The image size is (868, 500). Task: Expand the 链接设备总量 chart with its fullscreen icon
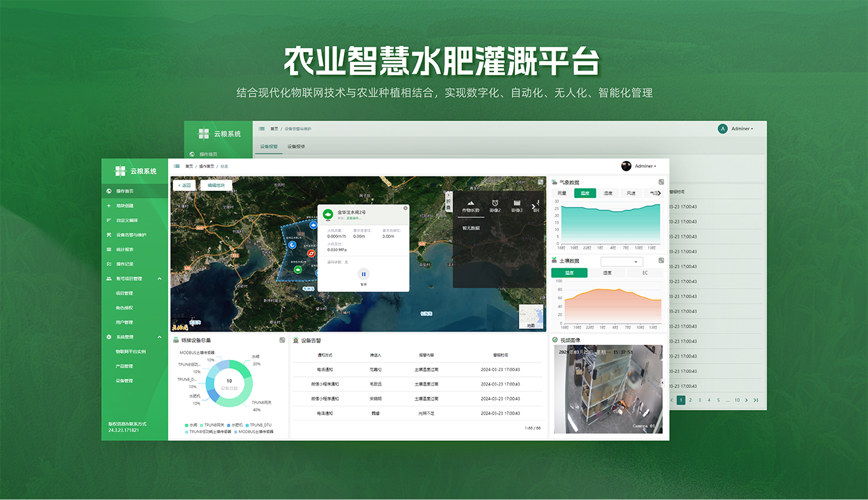[x=282, y=340]
